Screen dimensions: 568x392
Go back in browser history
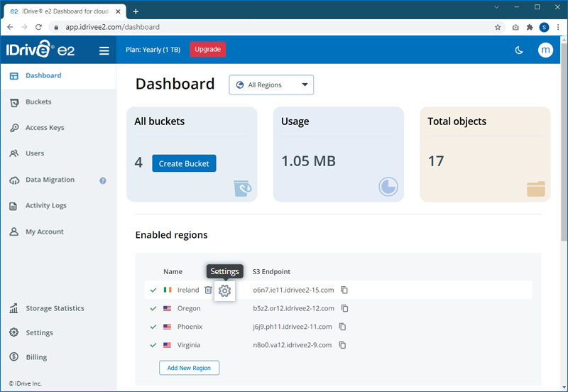pyautogui.click(x=10, y=27)
